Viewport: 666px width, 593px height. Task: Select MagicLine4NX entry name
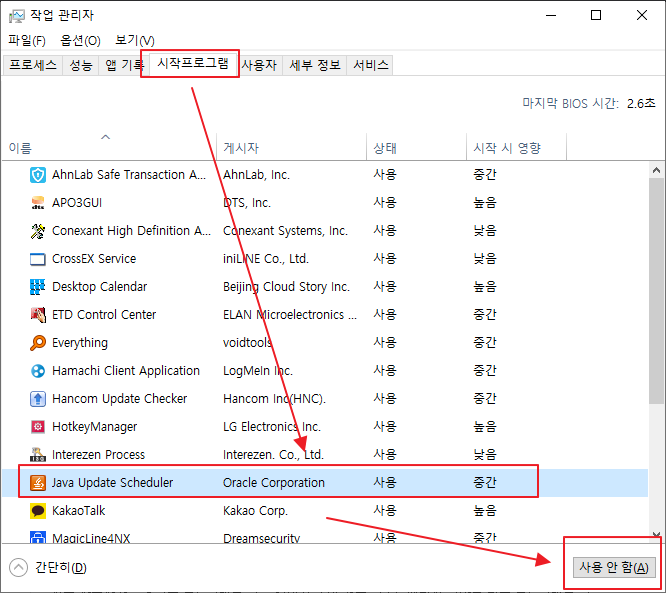pos(91,538)
